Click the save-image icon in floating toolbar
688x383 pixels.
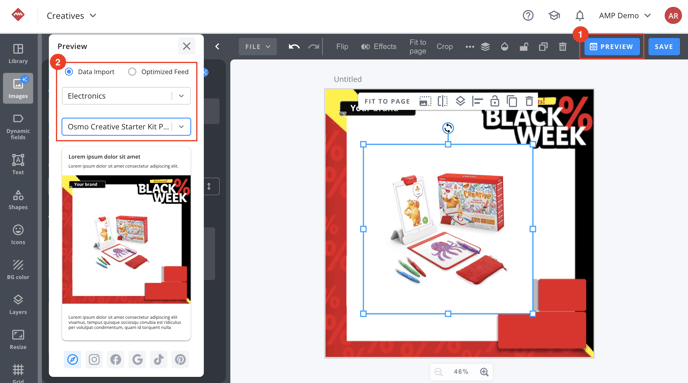pos(425,101)
